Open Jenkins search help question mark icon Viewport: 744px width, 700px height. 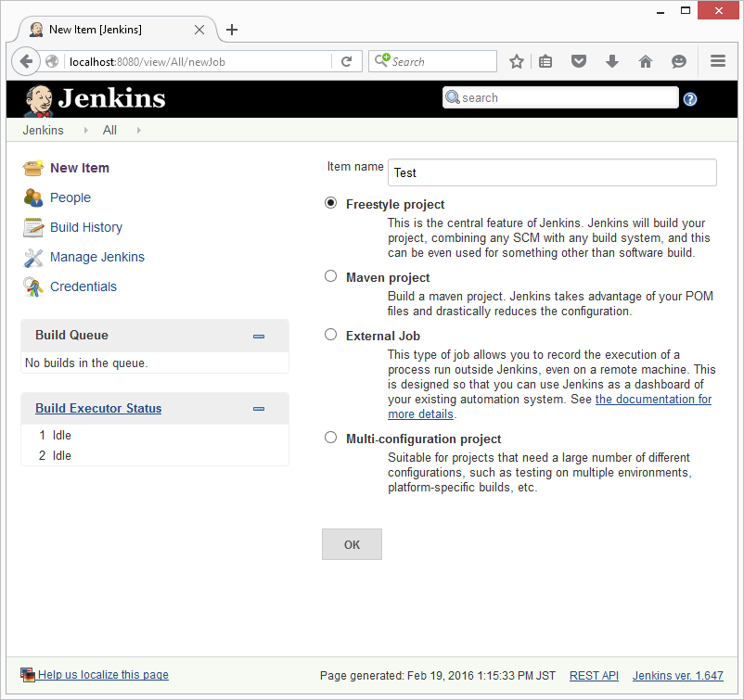tap(690, 99)
